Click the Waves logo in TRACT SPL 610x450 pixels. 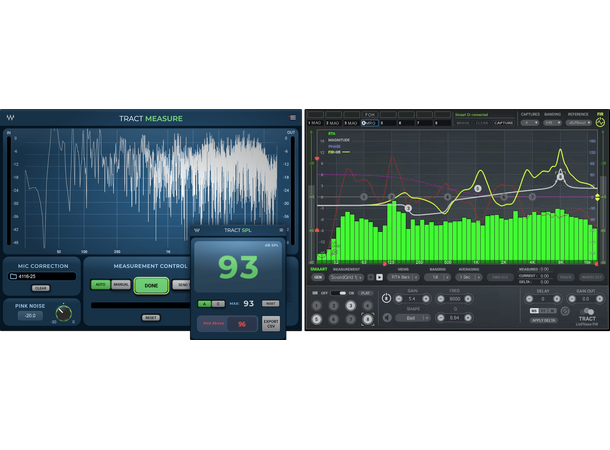(x=197, y=230)
